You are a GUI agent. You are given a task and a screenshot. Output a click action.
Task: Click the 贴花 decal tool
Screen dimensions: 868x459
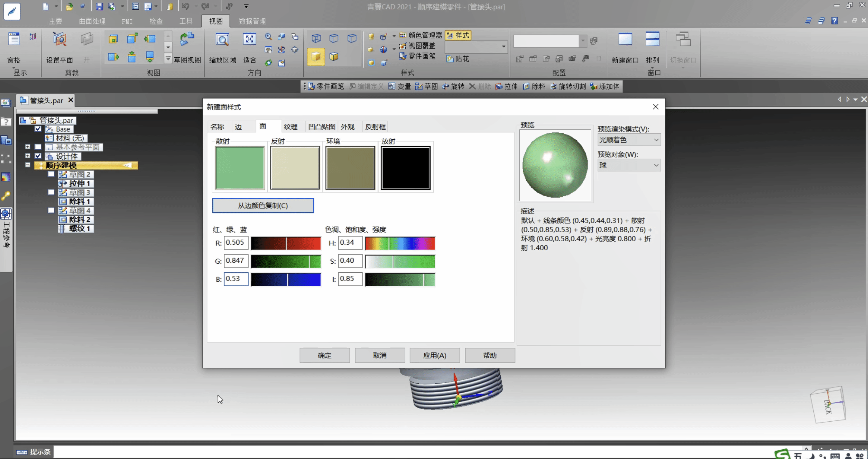point(458,59)
